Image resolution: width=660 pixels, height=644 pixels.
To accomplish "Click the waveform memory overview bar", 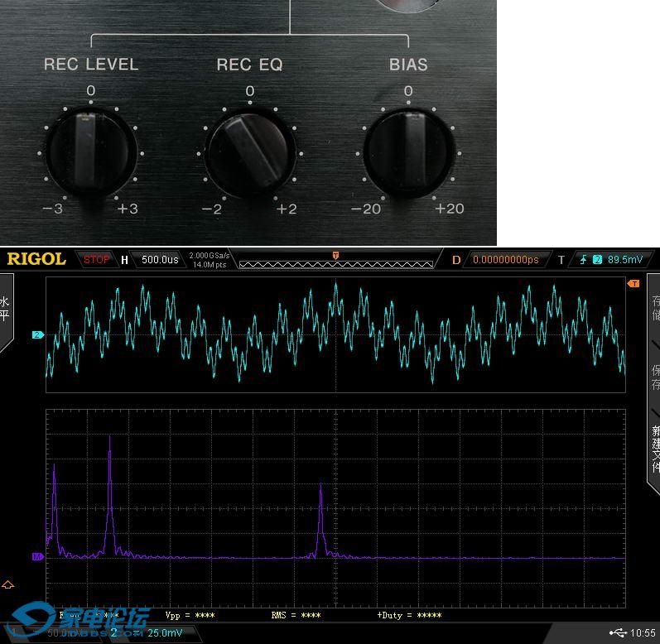I will pos(336,264).
